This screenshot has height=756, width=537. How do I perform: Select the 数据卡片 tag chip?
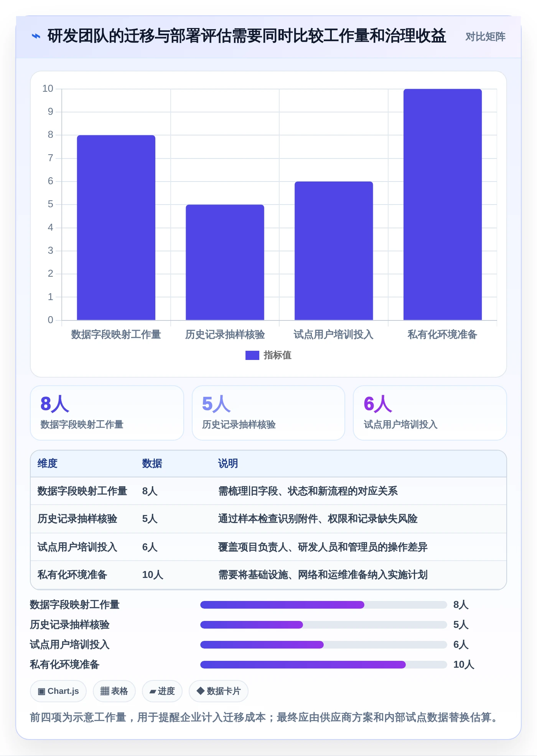coord(219,691)
